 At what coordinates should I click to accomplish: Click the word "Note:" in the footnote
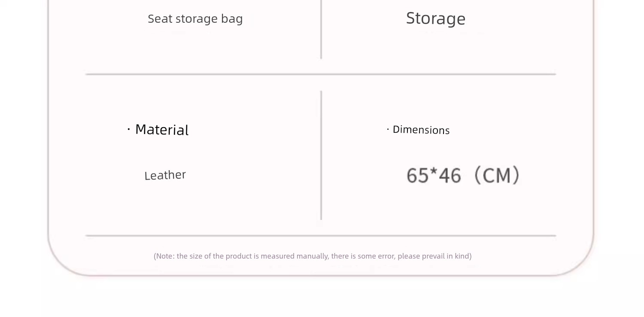click(165, 256)
